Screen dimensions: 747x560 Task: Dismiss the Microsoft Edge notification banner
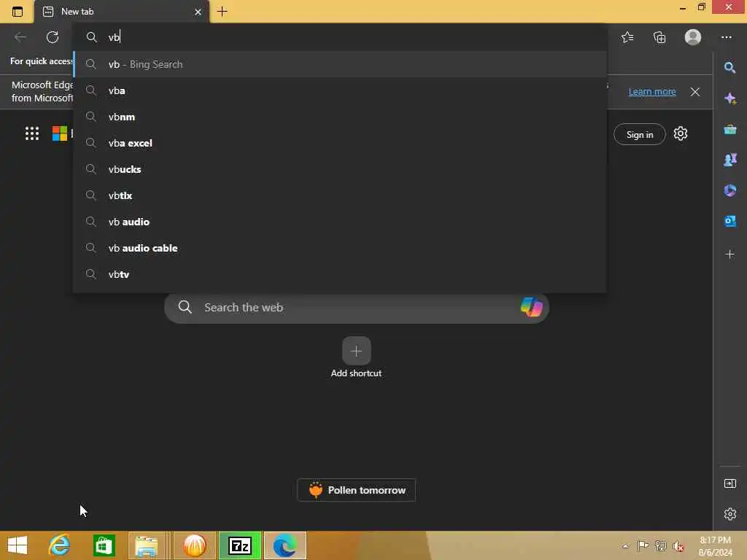click(695, 91)
